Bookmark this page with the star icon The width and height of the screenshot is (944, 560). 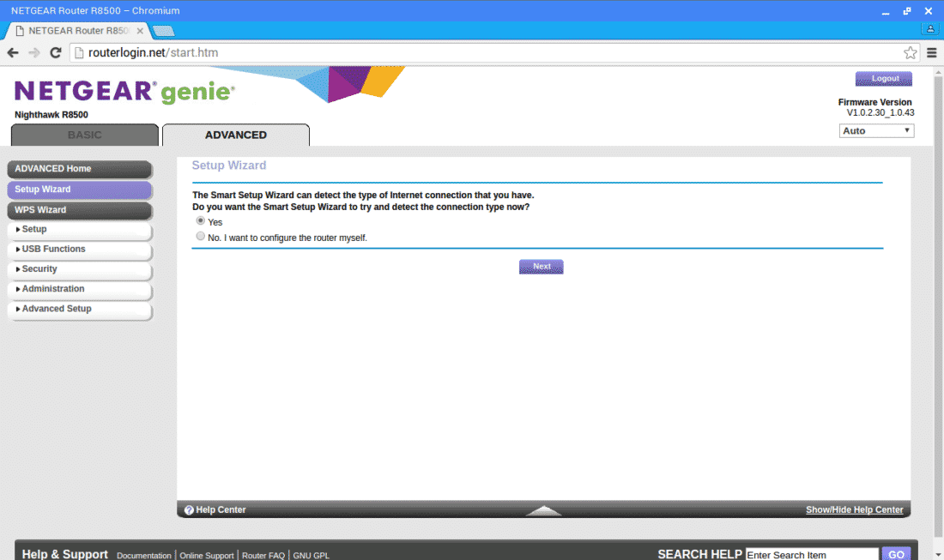[x=911, y=53]
